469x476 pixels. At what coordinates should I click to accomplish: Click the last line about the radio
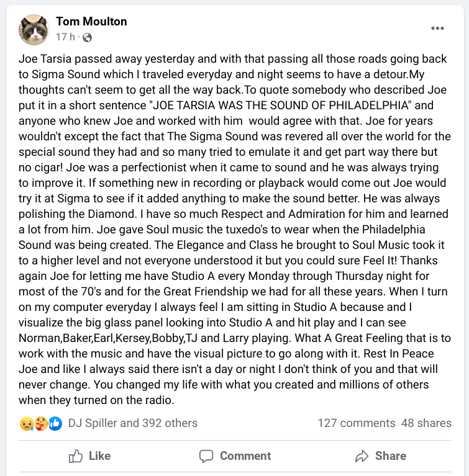pyautogui.click(x=96, y=400)
